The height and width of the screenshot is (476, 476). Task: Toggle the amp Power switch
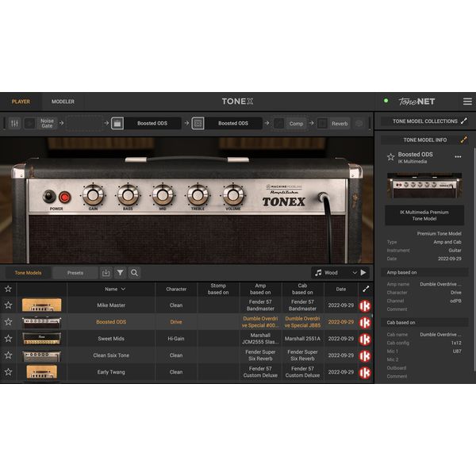(49, 197)
